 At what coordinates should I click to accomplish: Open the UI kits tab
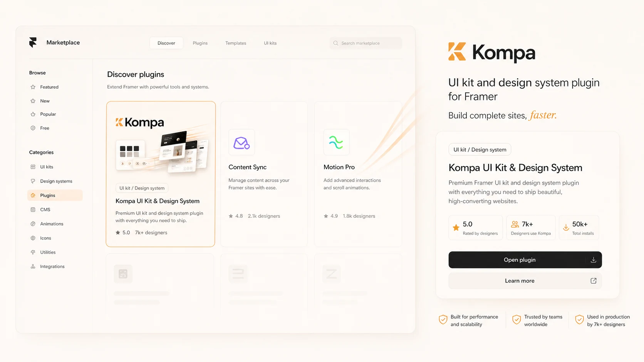[270, 43]
